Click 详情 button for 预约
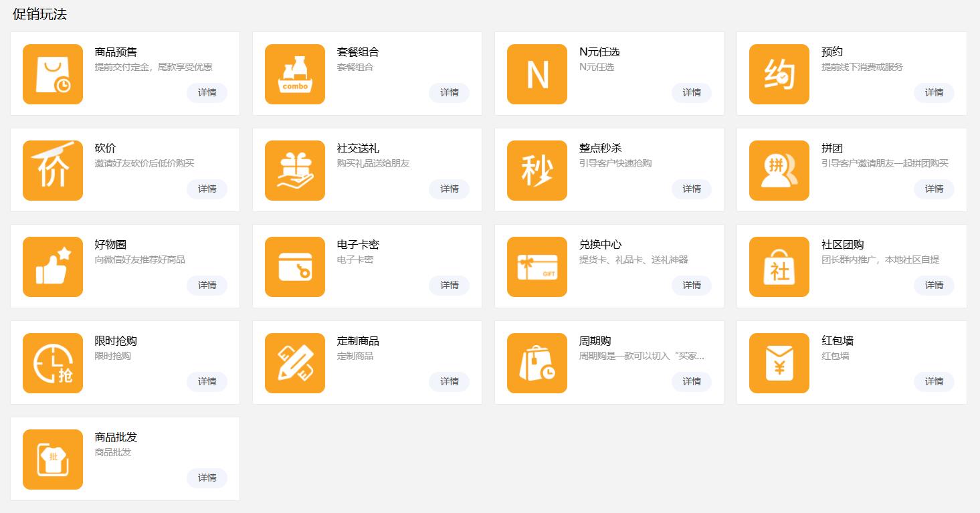980x513 pixels. [934, 93]
